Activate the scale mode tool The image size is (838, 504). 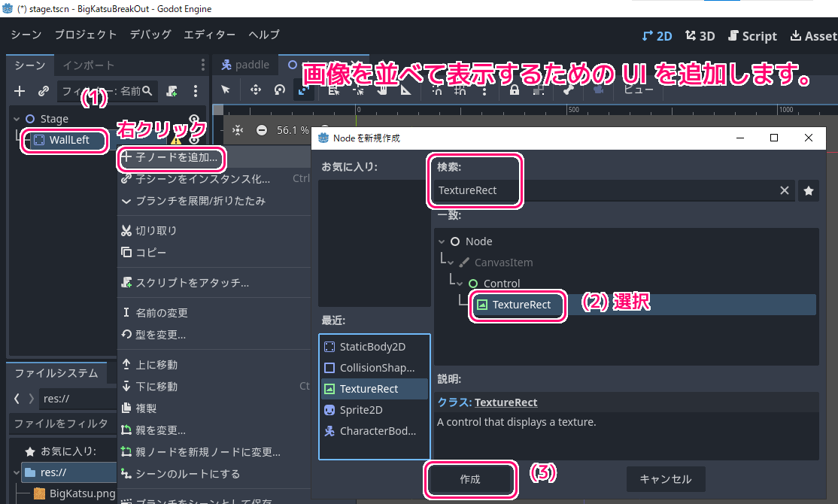pos(303,90)
